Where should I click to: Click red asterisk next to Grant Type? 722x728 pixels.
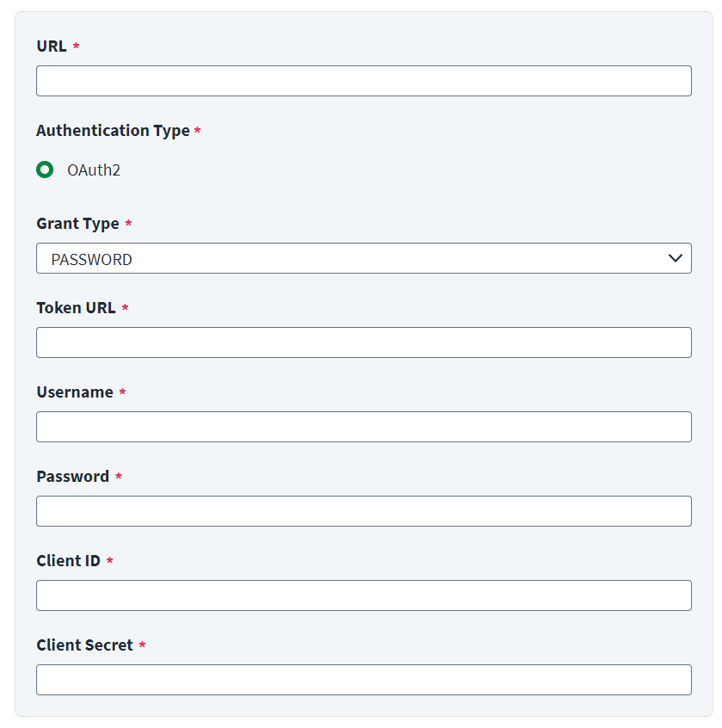point(128,223)
